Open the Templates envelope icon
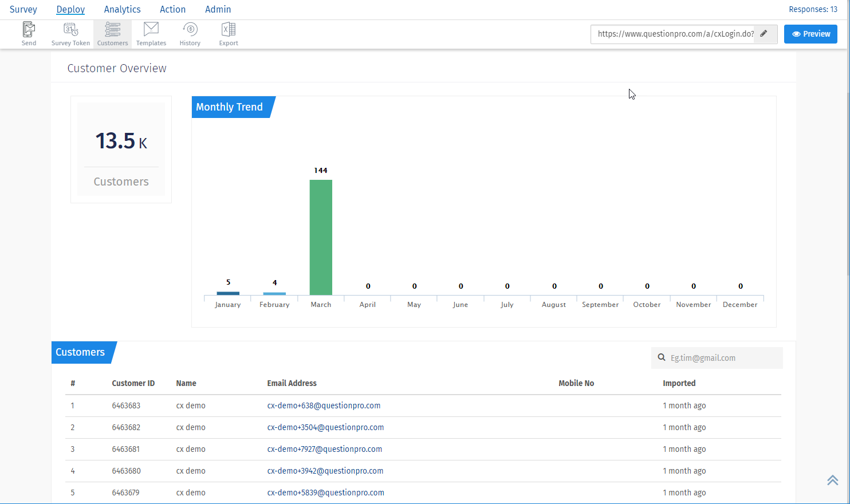This screenshot has width=850, height=504. [151, 30]
